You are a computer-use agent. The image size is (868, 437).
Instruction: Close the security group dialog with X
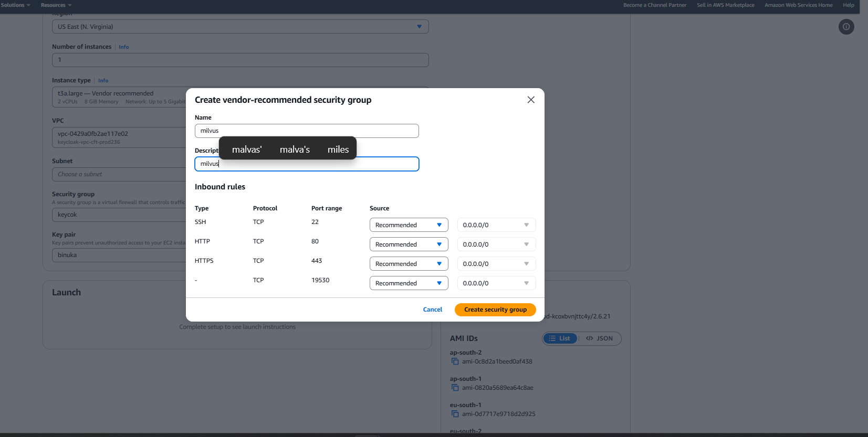[531, 100]
